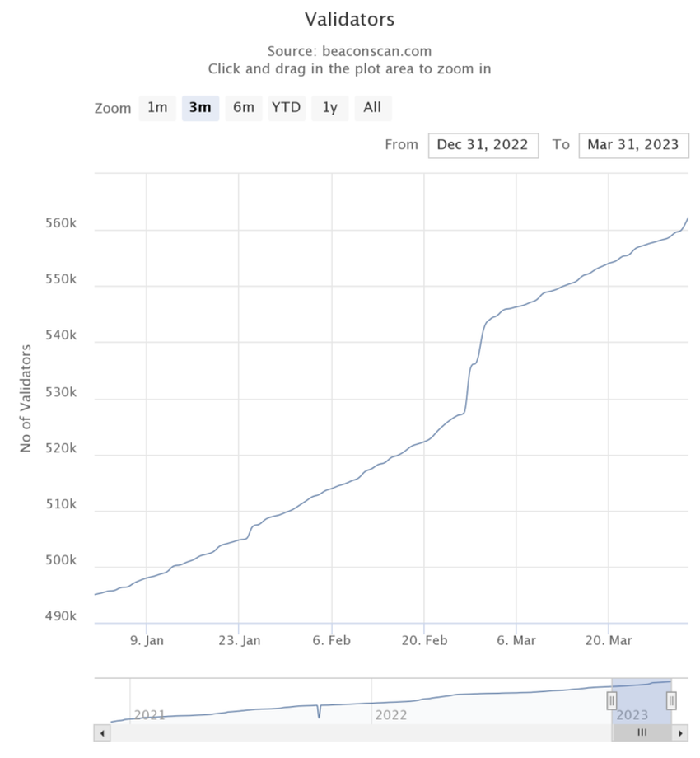The image size is (700, 758).
Task: Select the All zoom range
Action: coord(372,107)
